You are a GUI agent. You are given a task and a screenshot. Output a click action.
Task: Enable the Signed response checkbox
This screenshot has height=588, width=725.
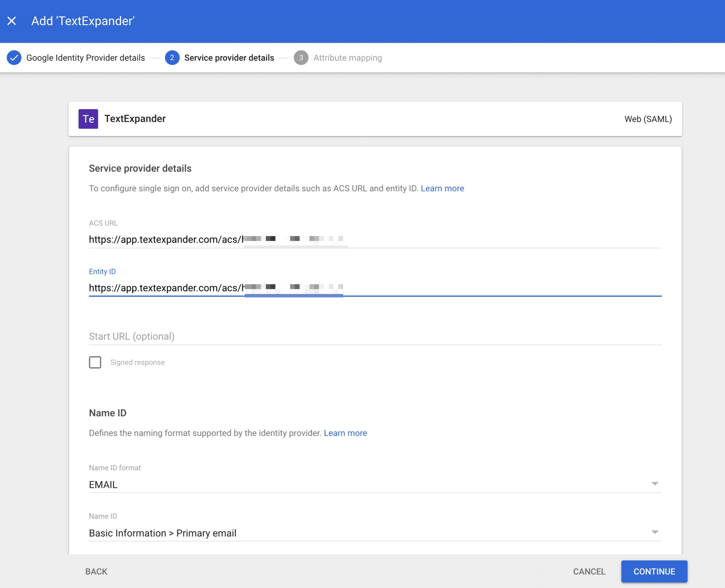95,362
